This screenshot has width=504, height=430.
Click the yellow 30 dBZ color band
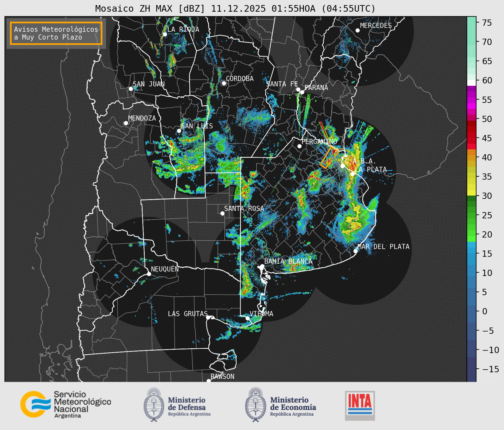tap(471, 193)
